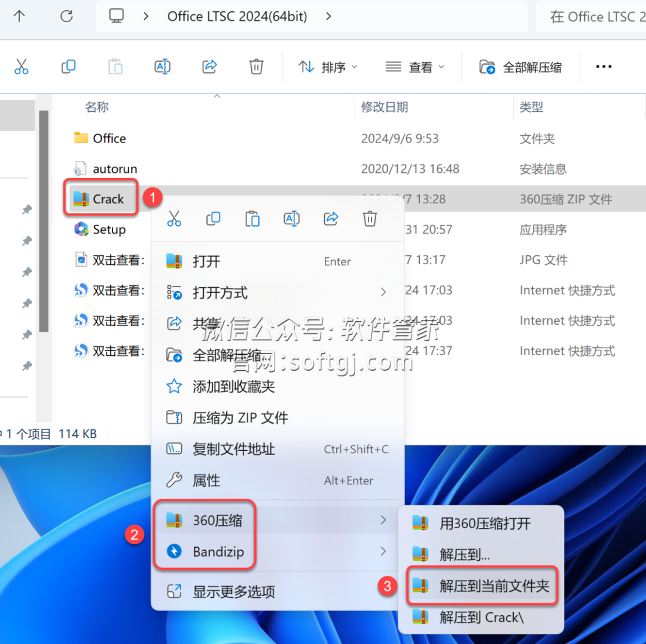Click the Paste icon in context menu

252,219
